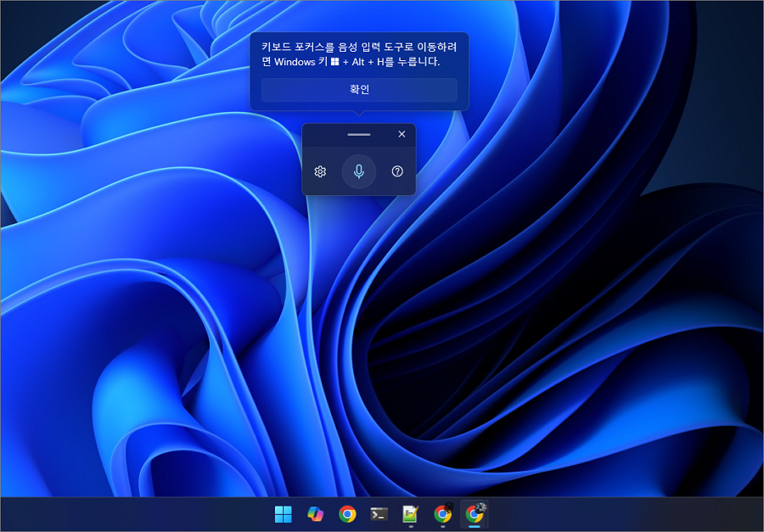Open the Notepad++ taskbar icon
Image resolution: width=764 pixels, height=532 pixels.
point(411,514)
